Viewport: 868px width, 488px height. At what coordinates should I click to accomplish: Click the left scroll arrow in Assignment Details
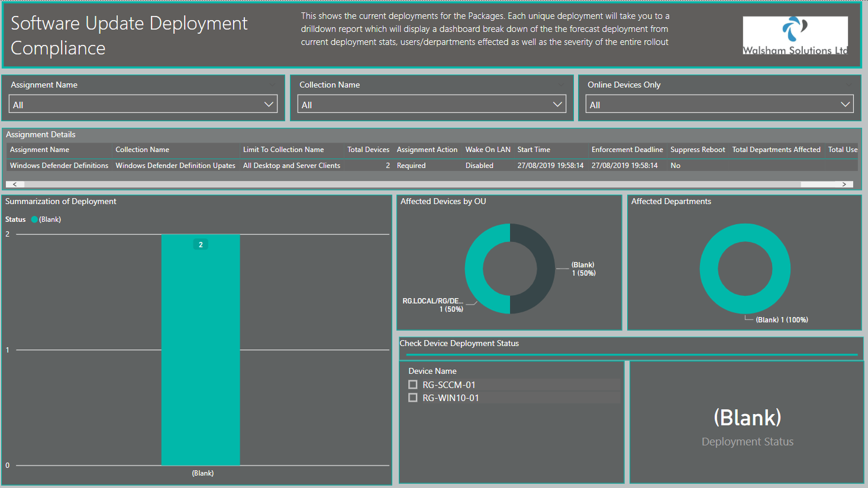coord(15,185)
